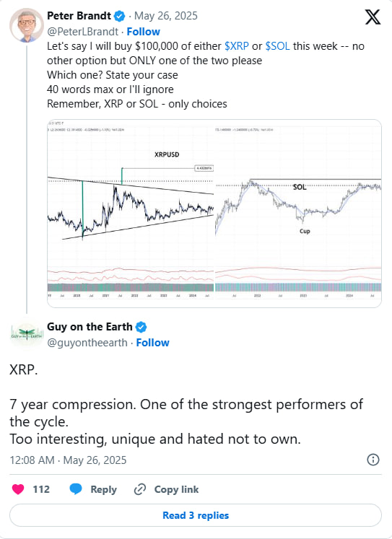392x539 pixels.
Task: Click the Read 3 replies button
Action: (196, 515)
